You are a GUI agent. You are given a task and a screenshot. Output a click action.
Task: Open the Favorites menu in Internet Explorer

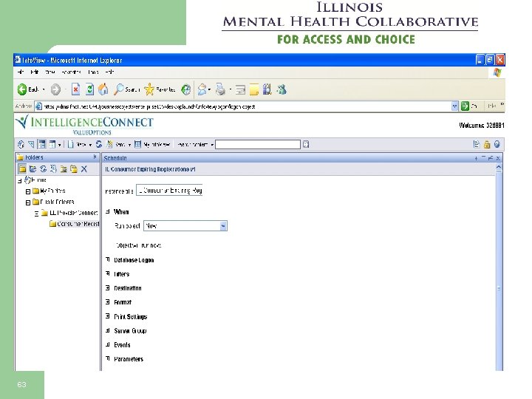coord(71,72)
